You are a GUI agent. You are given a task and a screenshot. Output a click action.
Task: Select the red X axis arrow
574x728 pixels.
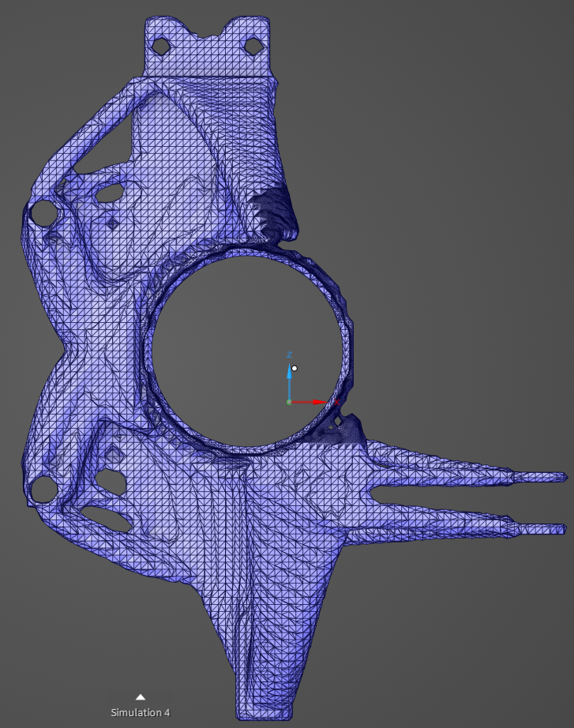pyautogui.click(x=310, y=402)
